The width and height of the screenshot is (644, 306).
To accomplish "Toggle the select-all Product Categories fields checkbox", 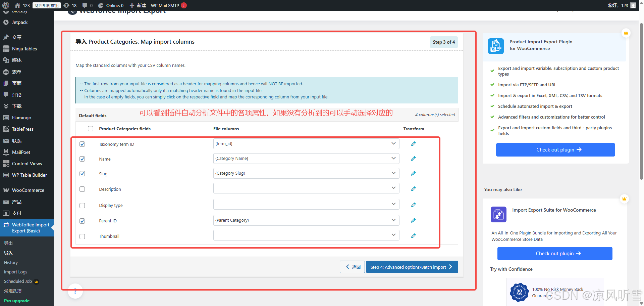I will (91, 129).
